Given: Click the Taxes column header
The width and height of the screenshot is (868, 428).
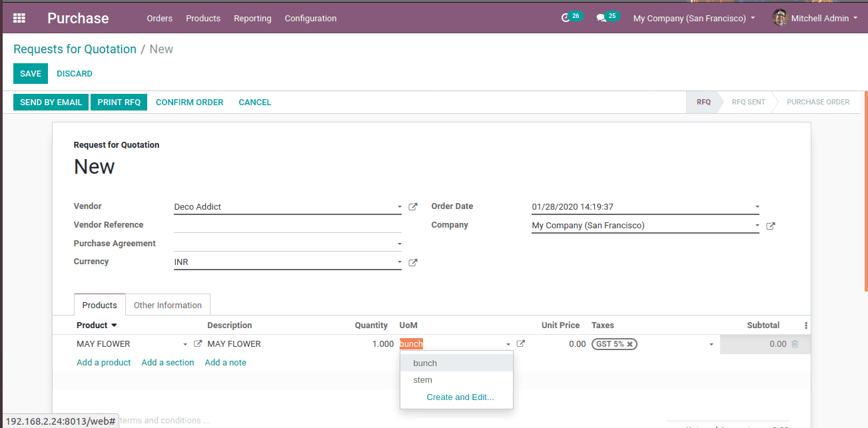Looking at the screenshot, I should click(603, 325).
